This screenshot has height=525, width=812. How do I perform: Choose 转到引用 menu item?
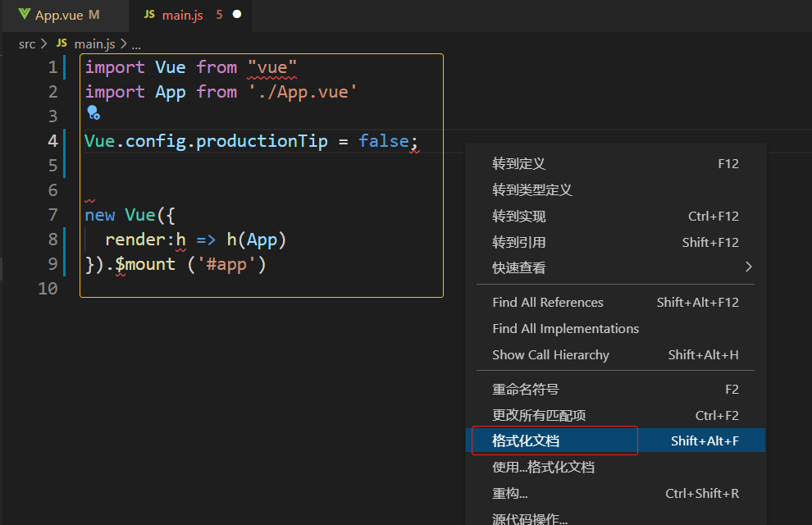pyautogui.click(x=518, y=242)
